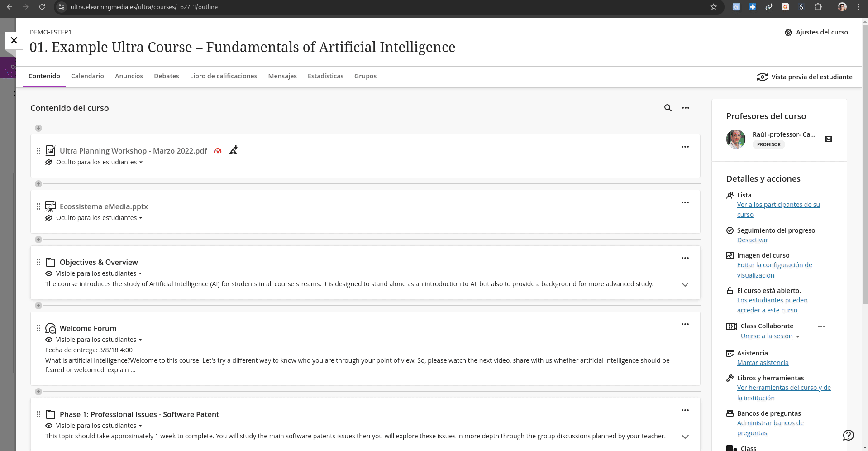
Task: Click the envelope icon to message the professor
Action: point(828,139)
